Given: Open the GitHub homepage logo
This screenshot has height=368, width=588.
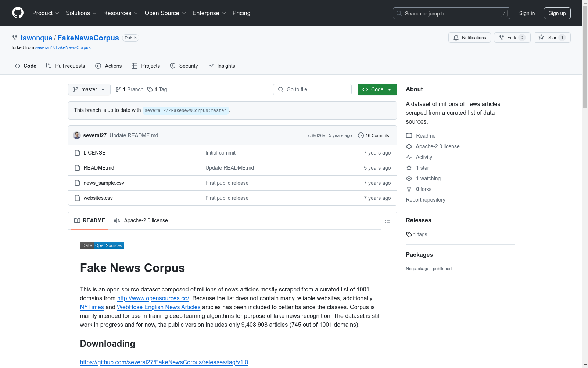Looking at the screenshot, I should click(18, 13).
